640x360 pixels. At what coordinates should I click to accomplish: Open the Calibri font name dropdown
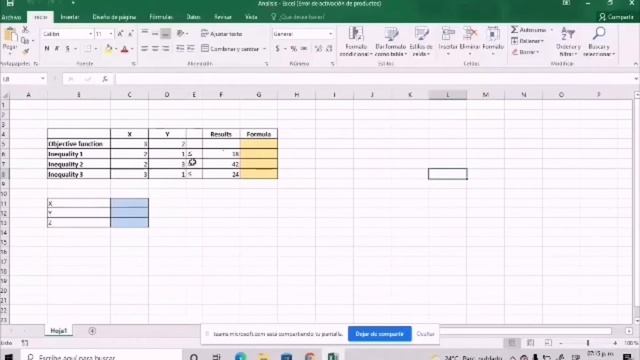point(91,34)
